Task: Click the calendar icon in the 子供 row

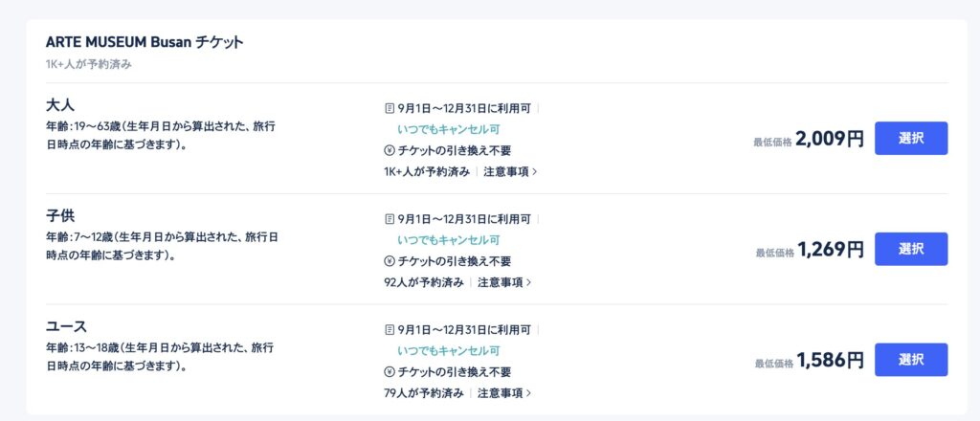Action: tap(390, 219)
